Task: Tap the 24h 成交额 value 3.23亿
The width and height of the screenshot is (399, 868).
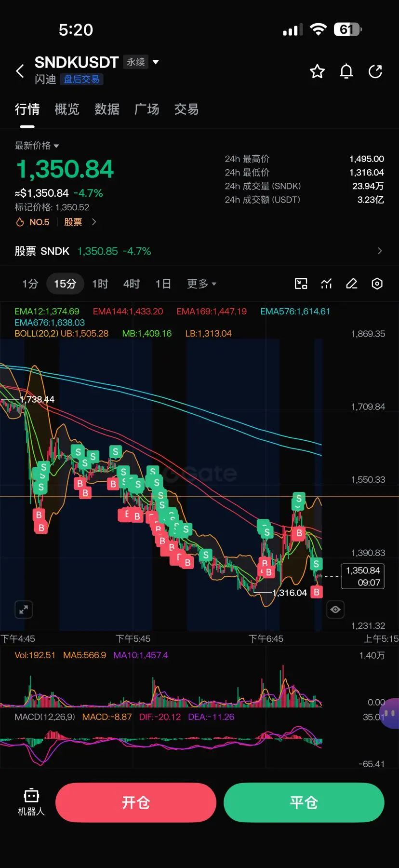Action: [371, 200]
